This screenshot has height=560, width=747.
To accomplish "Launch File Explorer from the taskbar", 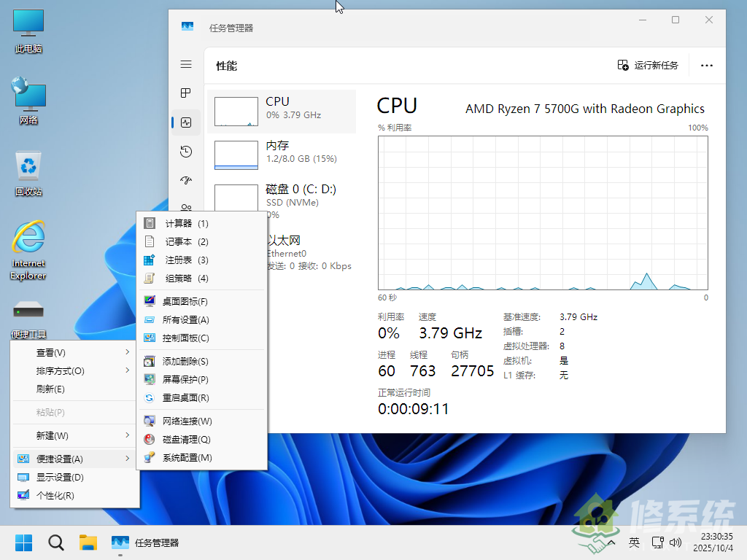I will coord(88,542).
